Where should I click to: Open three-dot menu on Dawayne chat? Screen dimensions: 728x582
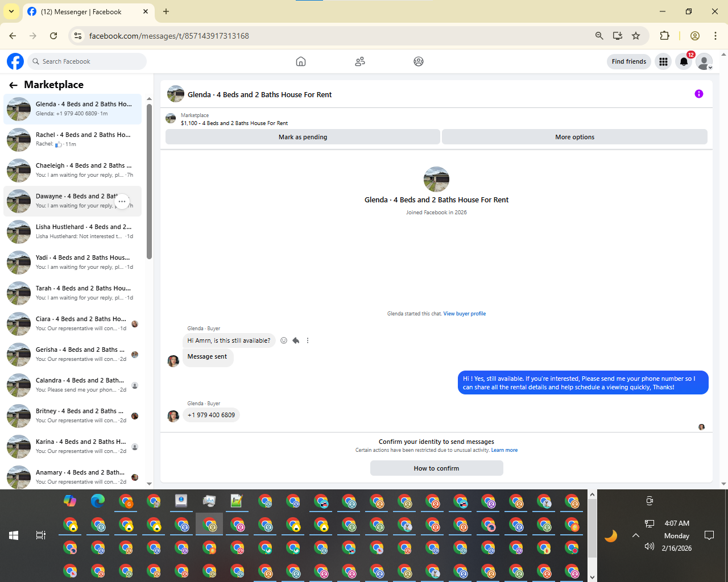[x=122, y=201]
